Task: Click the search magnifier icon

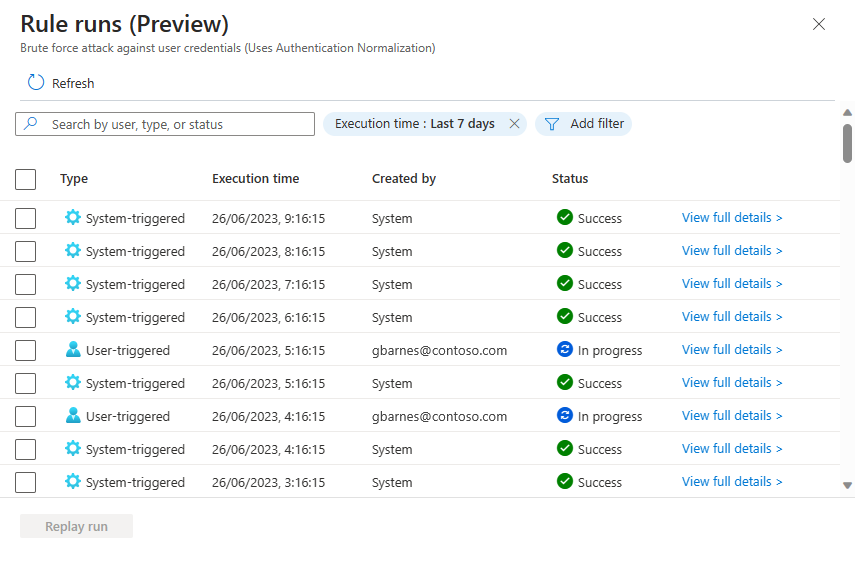Action: 29,124
